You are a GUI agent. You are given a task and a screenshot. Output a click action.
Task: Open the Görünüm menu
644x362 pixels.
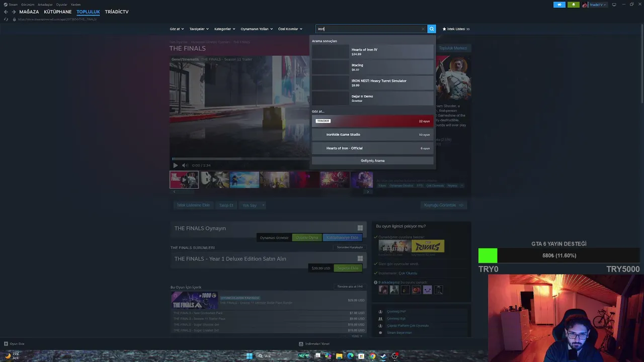point(28,5)
